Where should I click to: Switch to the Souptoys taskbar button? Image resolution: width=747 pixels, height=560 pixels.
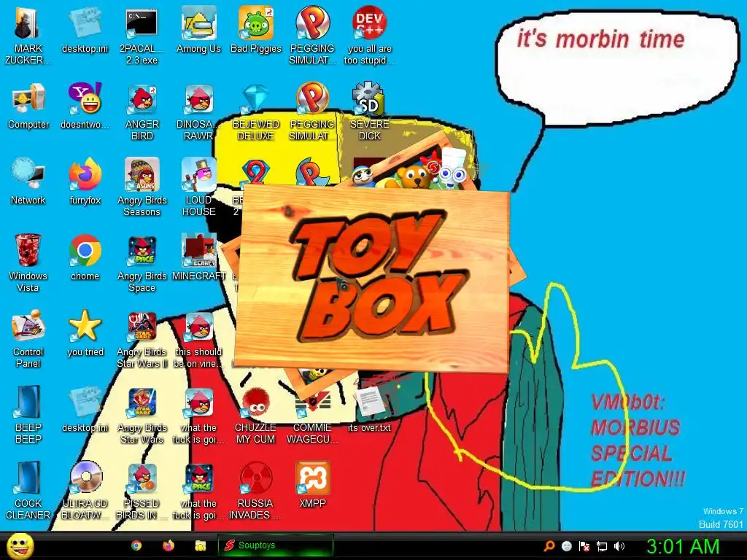pos(275,545)
